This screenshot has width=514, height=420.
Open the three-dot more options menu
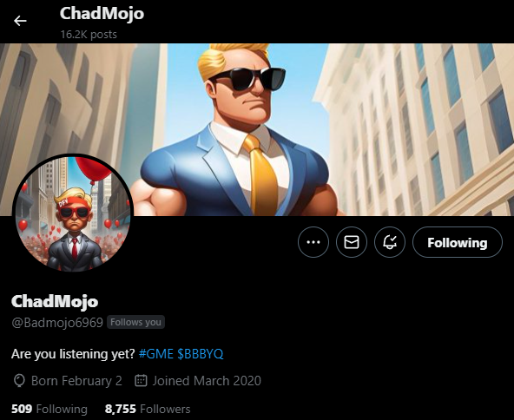tap(313, 242)
